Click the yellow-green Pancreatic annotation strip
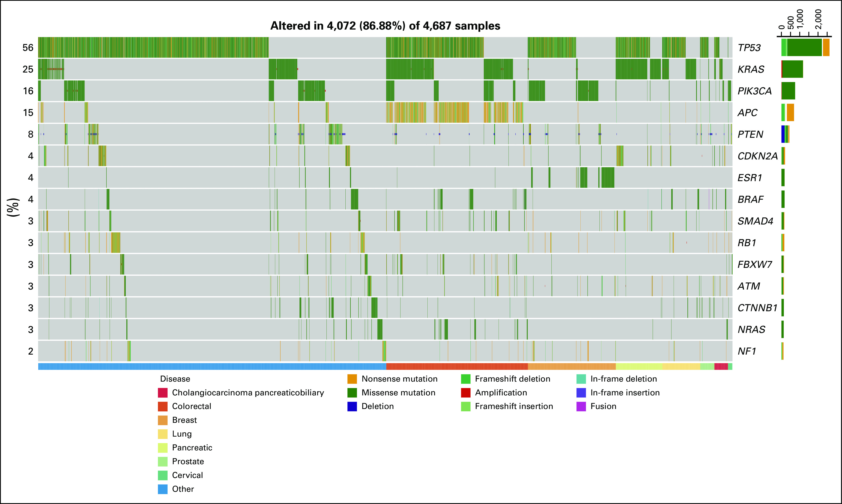This screenshot has height=504, width=842. [639, 366]
